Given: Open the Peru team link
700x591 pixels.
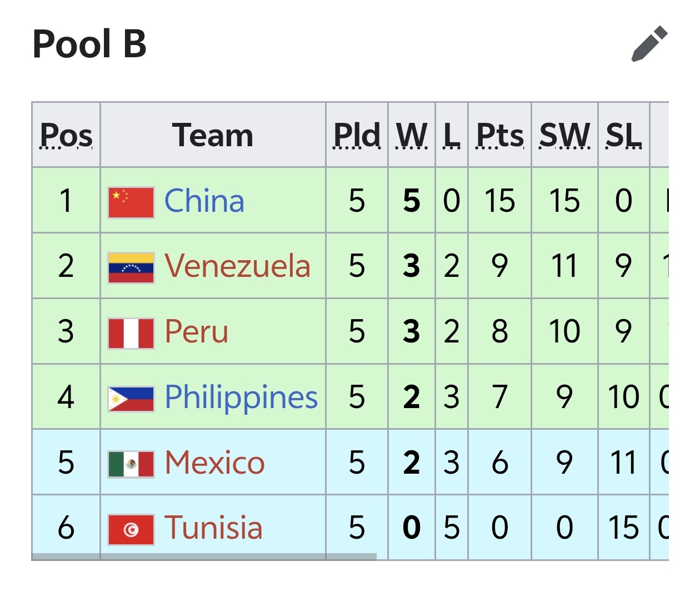Looking at the screenshot, I should [196, 331].
